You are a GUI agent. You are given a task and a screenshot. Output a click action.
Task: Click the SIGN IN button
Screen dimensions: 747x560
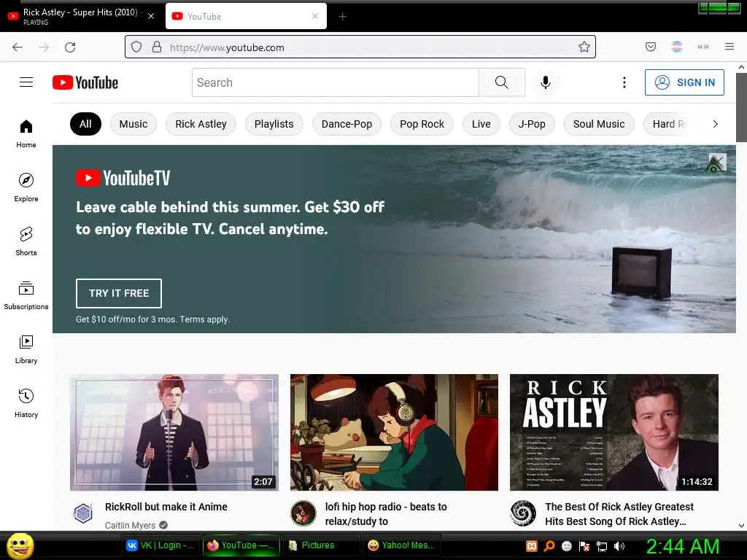tap(684, 82)
